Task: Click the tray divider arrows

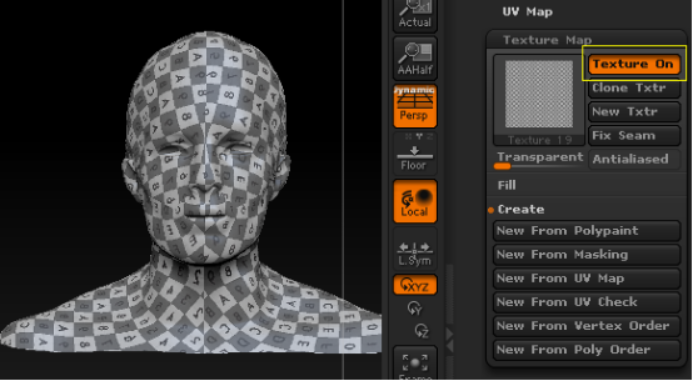Action: pyautogui.click(x=449, y=340)
